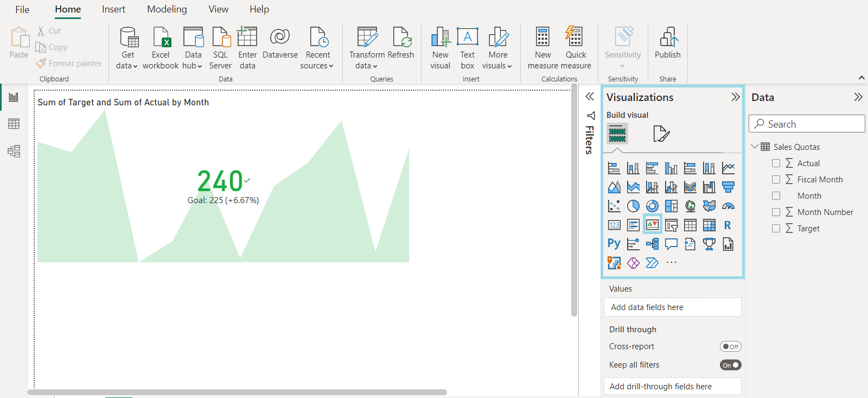Screen dimensions: 868x398
Task: Select the Card (123) visual
Action: point(614,225)
